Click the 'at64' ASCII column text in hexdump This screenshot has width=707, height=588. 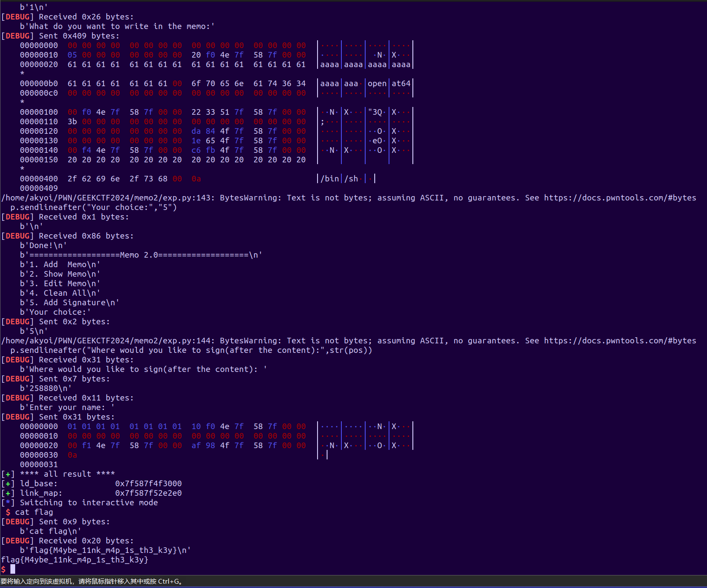tap(401, 83)
